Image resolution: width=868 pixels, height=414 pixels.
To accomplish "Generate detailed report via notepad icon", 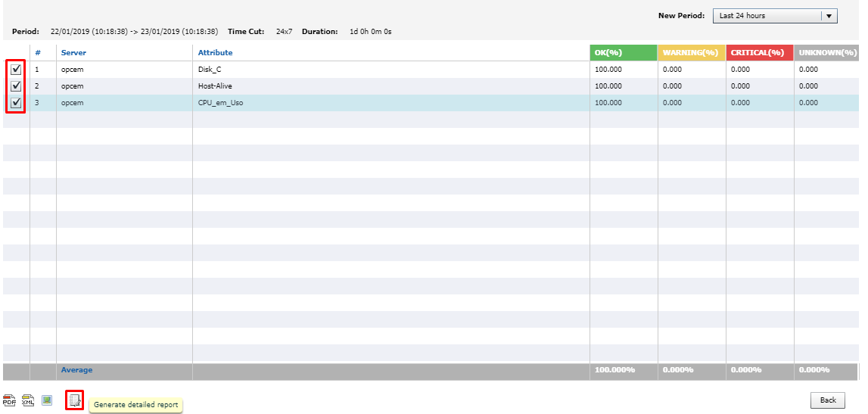I will (74, 400).
